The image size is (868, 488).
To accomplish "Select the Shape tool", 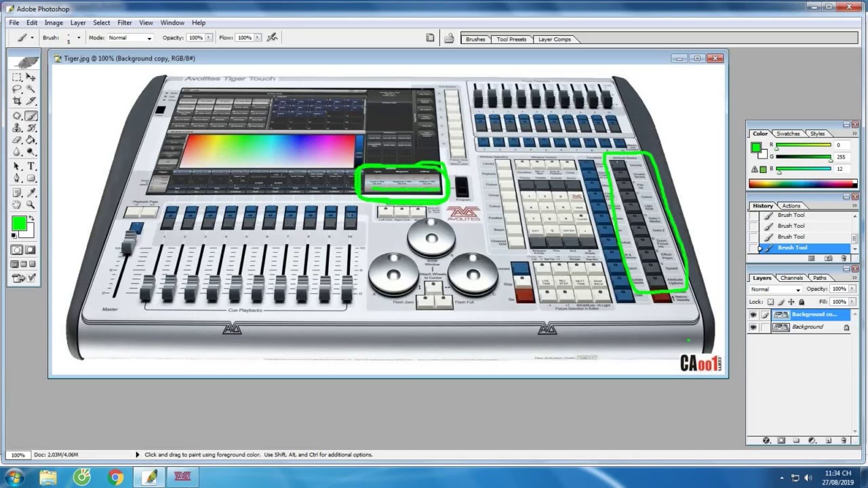I will click(31, 178).
